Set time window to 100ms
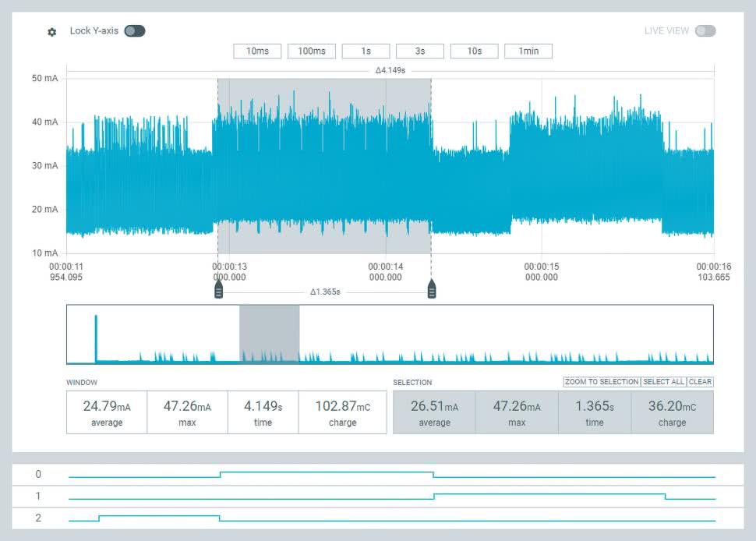The height and width of the screenshot is (541, 756). pos(312,51)
